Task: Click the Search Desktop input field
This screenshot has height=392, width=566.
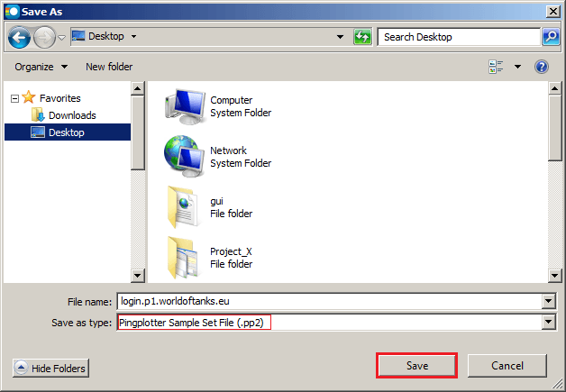Action: click(458, 37)
